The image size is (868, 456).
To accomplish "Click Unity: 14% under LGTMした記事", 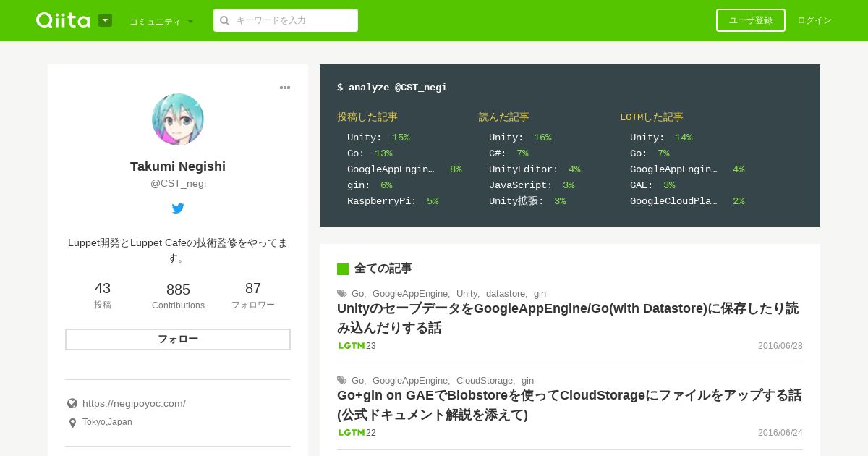I will click(661, 138).
